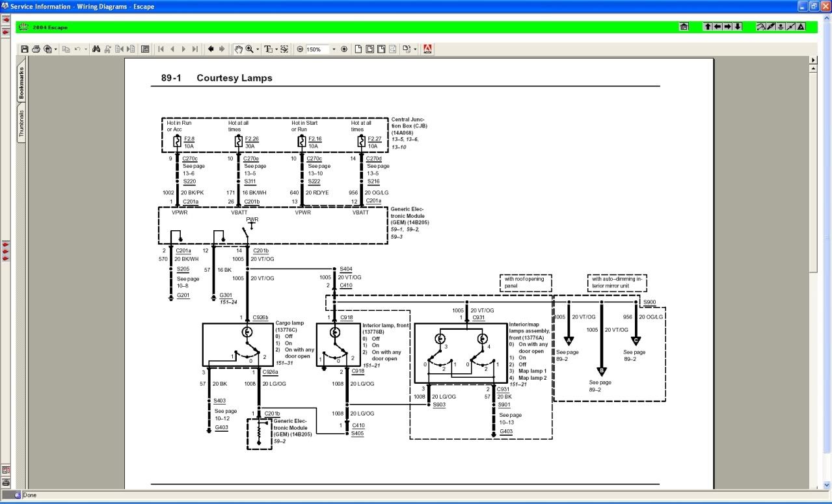The height and width of the screenshot is (504, 832).
Task: Click the home icon in green bar
Action: click(684, 27)
